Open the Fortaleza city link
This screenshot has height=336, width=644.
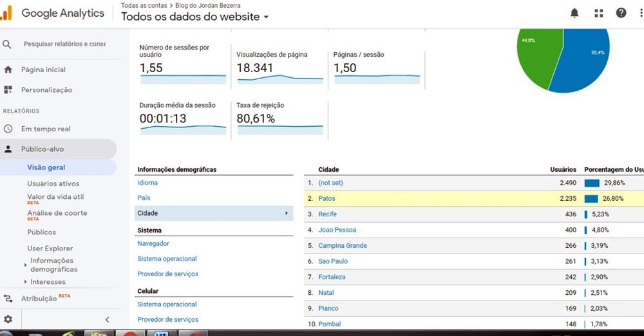[332, 277]
